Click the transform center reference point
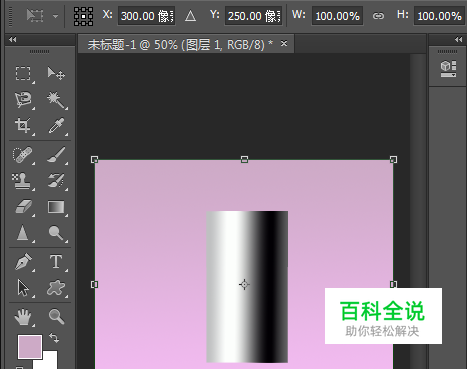The height and width of the screenshot is (369, 467). (244, 284)
